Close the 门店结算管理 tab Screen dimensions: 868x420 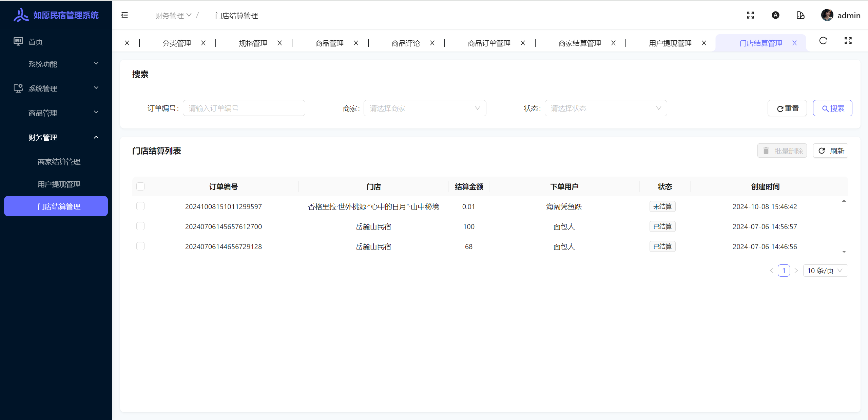point(794,43)
